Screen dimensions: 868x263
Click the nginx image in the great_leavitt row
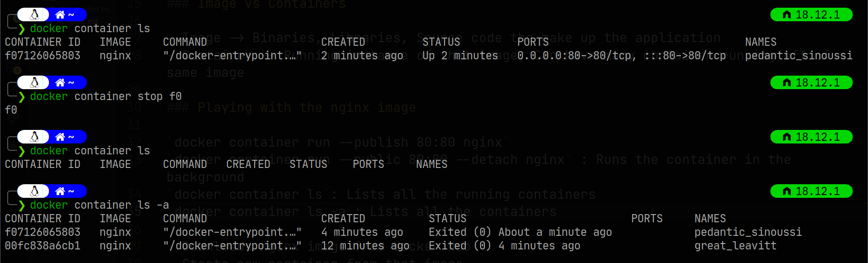click(x=115, y=246)
